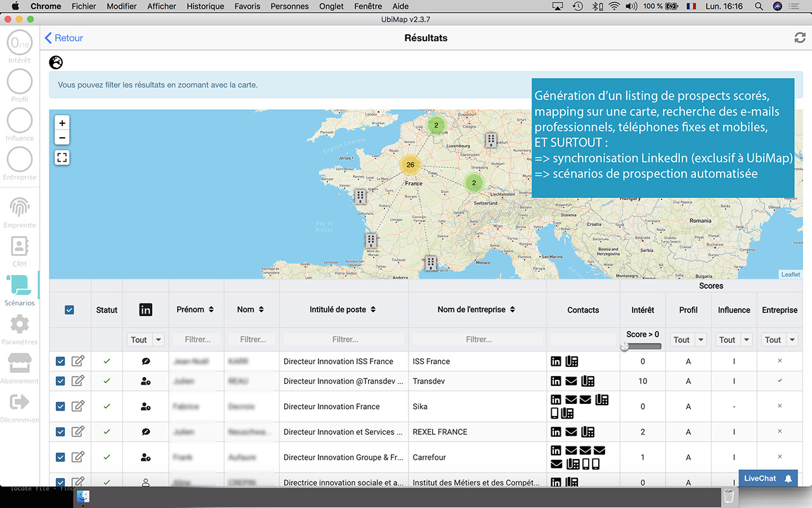Viewport: 812px width, 508px height.
Task: Edit the Sika prospect row
Action: tap(78, 406)
